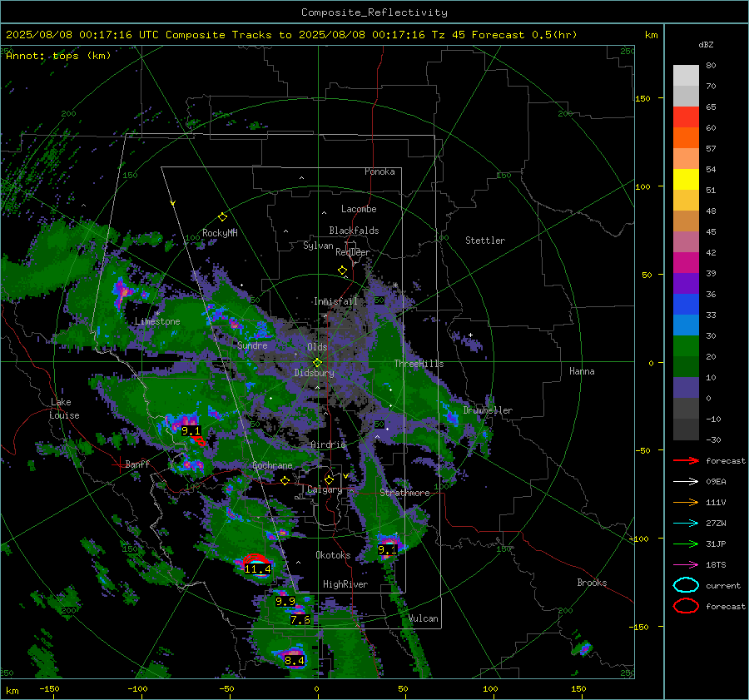This screenshot has height=700, width=749.
Task: Click the red forecast ellipse legend icon
Action: tap(686, 606)
